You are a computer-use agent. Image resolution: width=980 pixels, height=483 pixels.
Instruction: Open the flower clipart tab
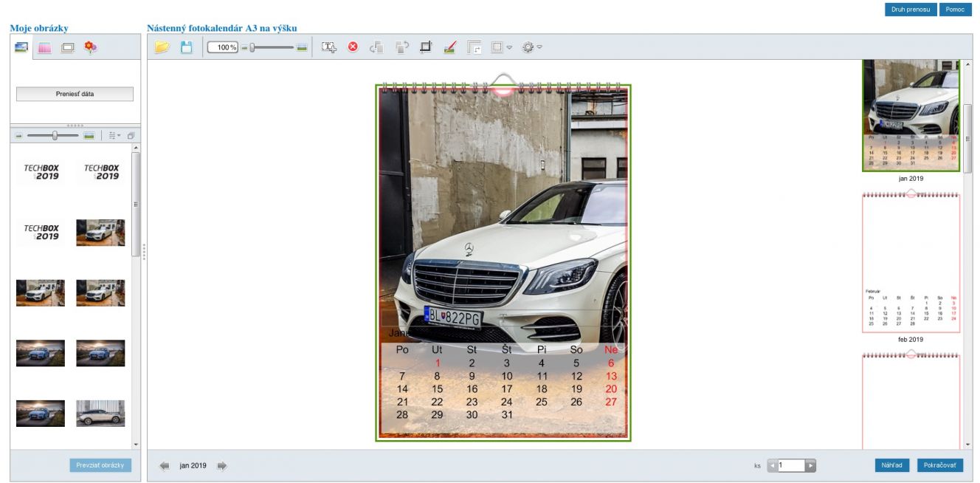pyautogui.click(x=90, y=47)
